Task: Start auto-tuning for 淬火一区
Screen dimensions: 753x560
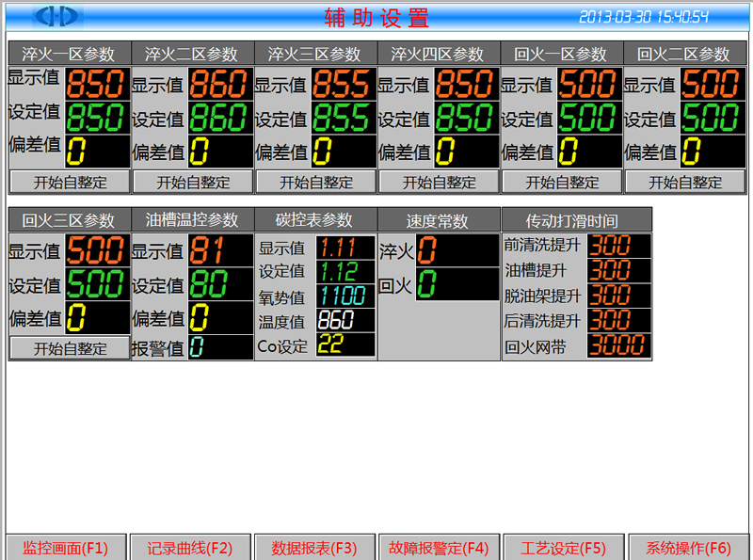Action: [x=70, y=182]
